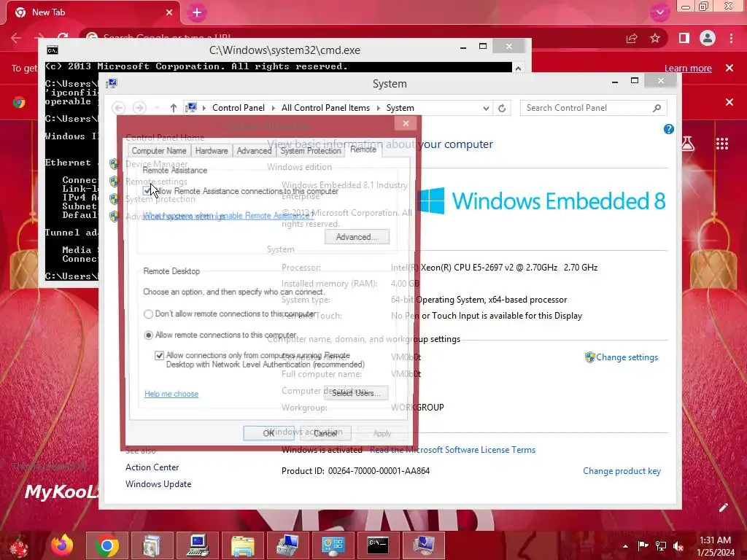This screenshot has height=560, width=747.
Task: Open Windows Update link
Action: tap(158, 484)
